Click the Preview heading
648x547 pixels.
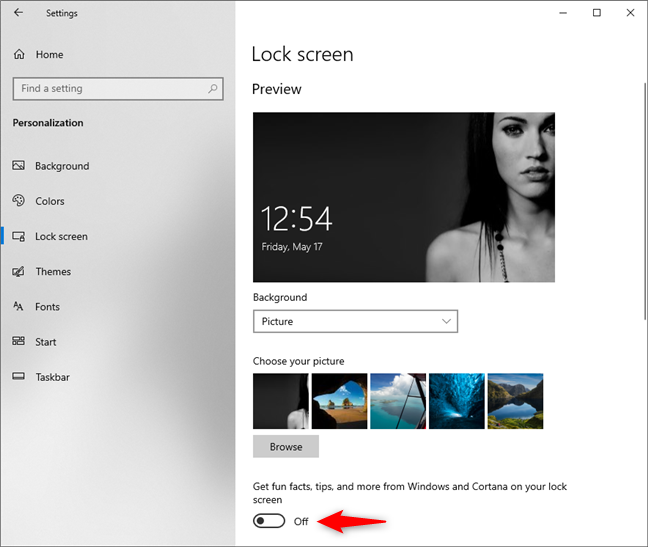point(276,89)
